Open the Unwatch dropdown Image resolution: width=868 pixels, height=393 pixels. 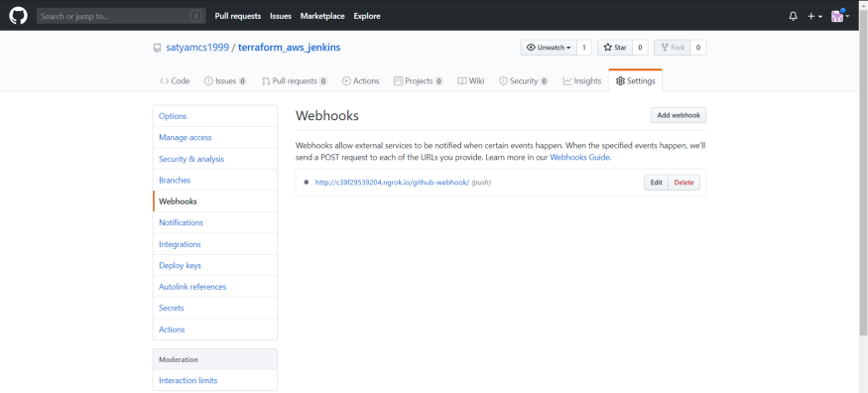tap(549, 48)
